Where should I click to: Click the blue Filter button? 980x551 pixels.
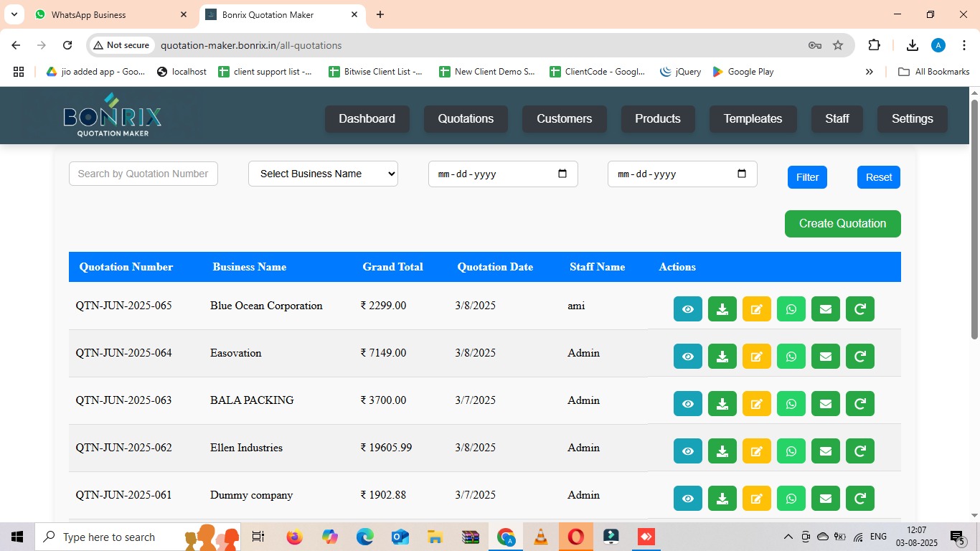click(807, 177)
